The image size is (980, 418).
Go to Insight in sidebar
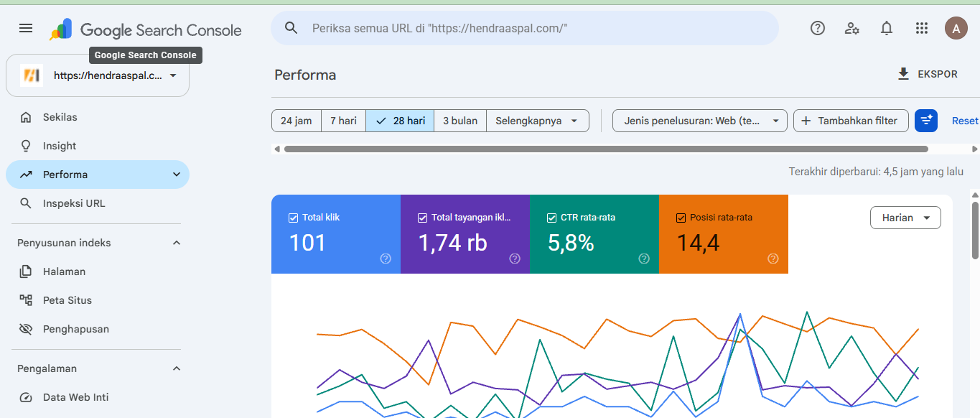coord(98,146)
